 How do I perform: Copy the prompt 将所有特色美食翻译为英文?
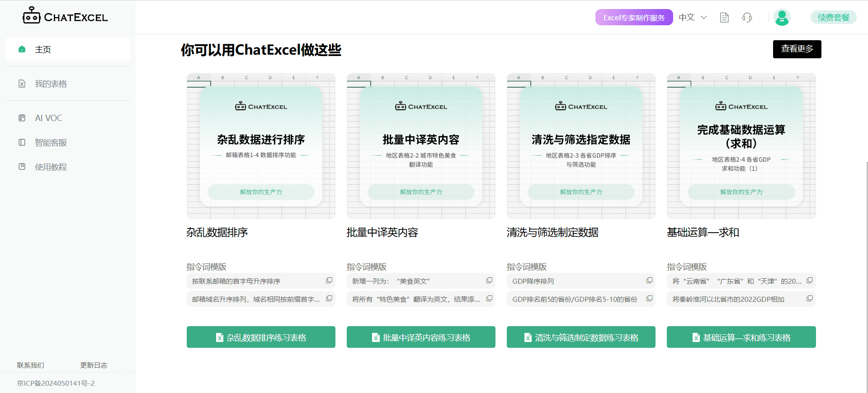tap(489, 299)
